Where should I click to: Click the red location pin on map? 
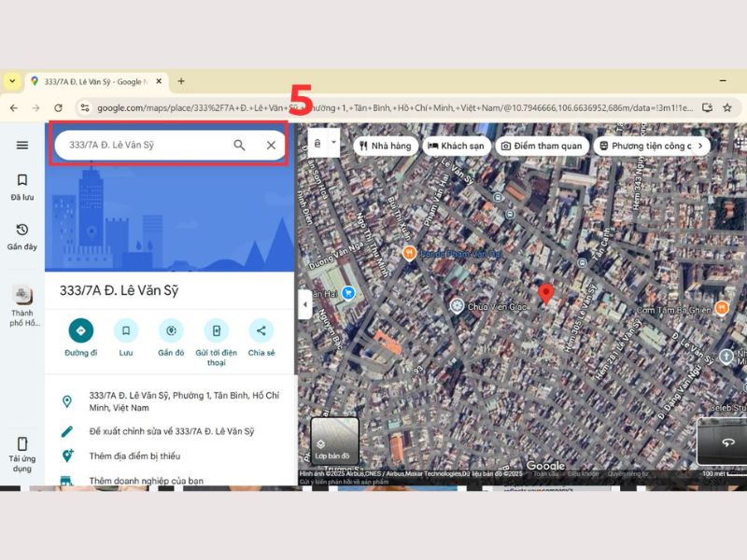[x=545, y=294]
